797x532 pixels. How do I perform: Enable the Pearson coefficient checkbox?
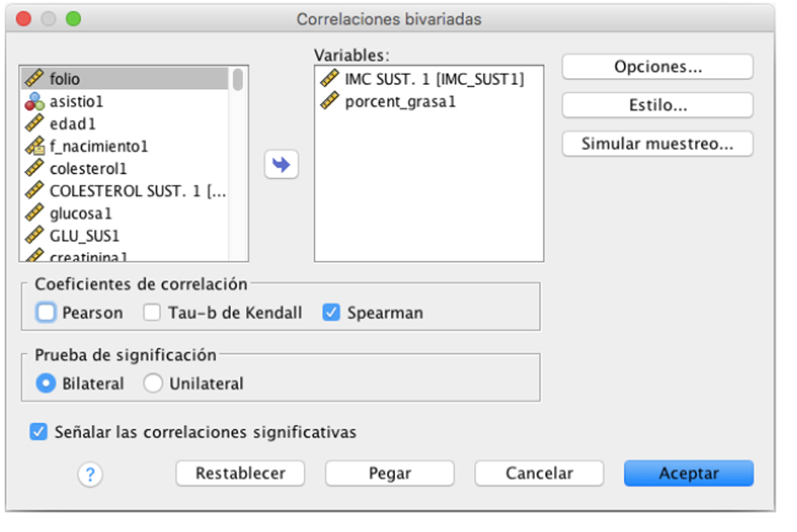46,312
